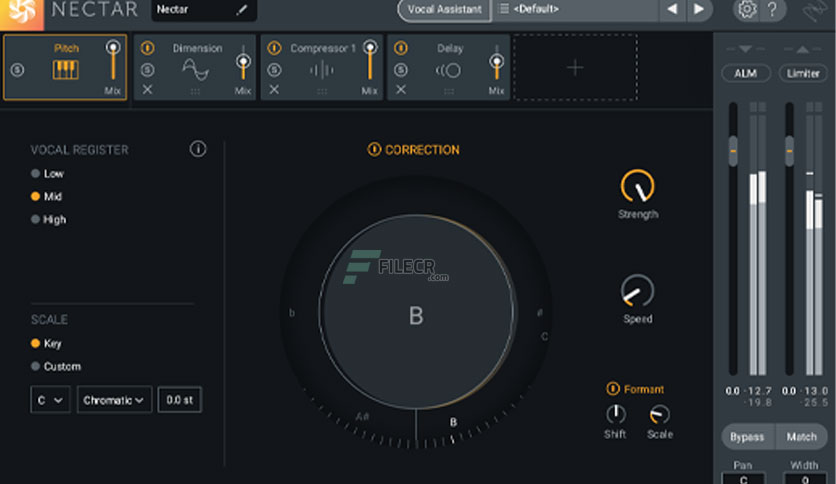Click the Formant Shift knob
Screen dimensions: 836x484
click(616, 414)
